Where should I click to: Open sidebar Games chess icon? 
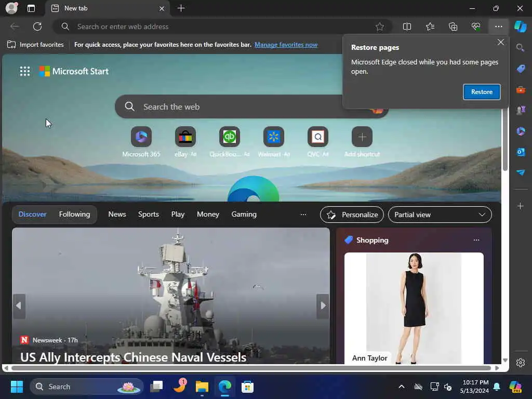pyautogui.click(x=520, y=110)
